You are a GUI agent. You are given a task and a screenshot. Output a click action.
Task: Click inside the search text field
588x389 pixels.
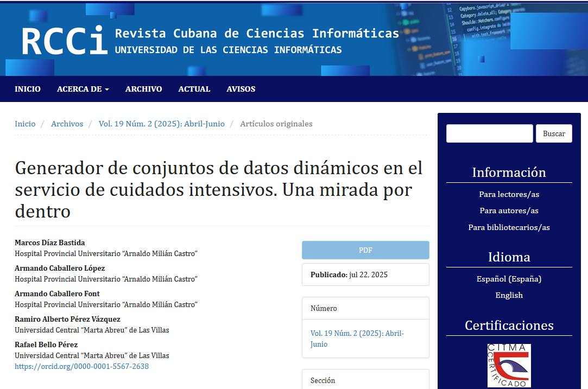click(489, 133)
